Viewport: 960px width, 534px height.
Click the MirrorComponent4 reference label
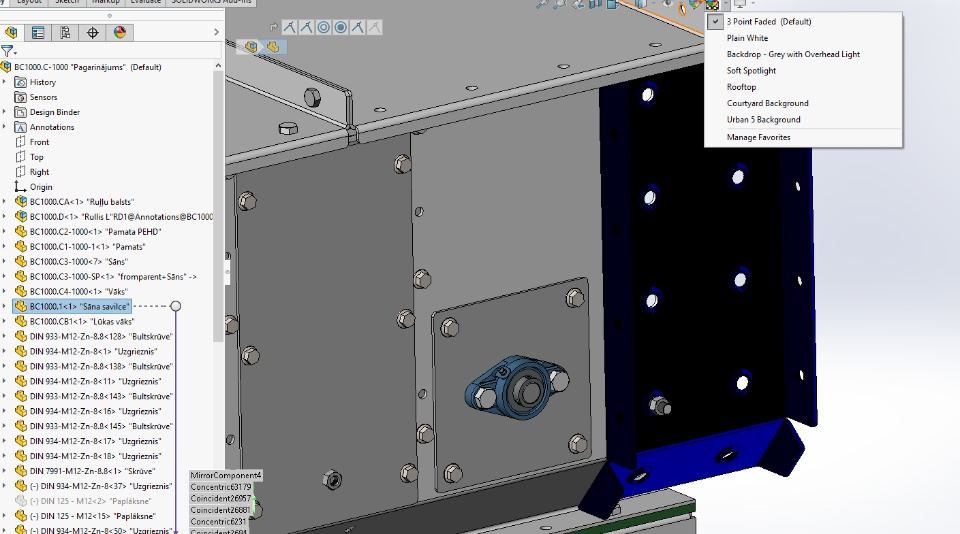[226, 475]
